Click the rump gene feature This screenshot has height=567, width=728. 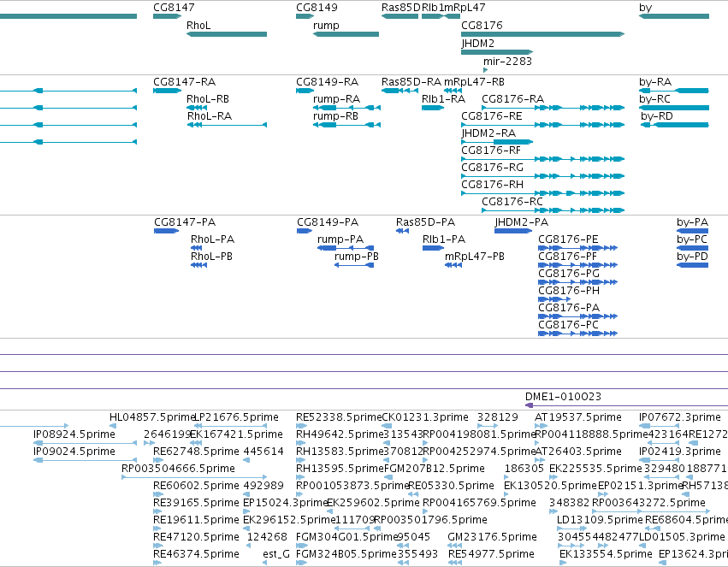tap(346, 34)
